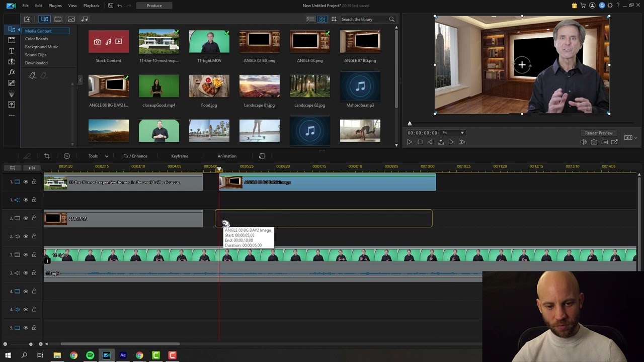Open the Fit zoom dropdown under preview
Viewport: 644px width, 362px height.
453,133
